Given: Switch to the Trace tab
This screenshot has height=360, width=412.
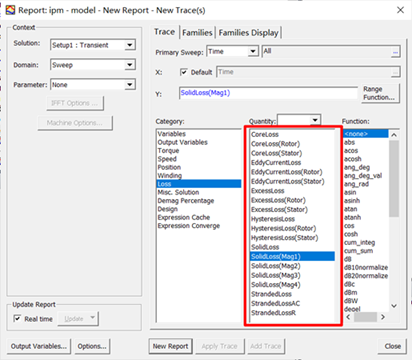Looking at the screenshot, I should click(x=164, y=32).
